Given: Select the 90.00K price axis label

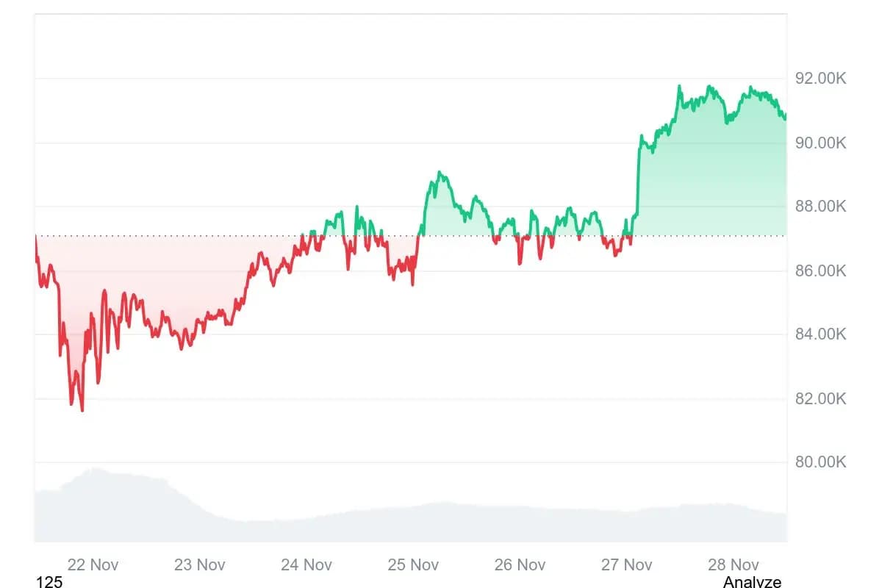Looking at the screenshot, I should point(821,143).
